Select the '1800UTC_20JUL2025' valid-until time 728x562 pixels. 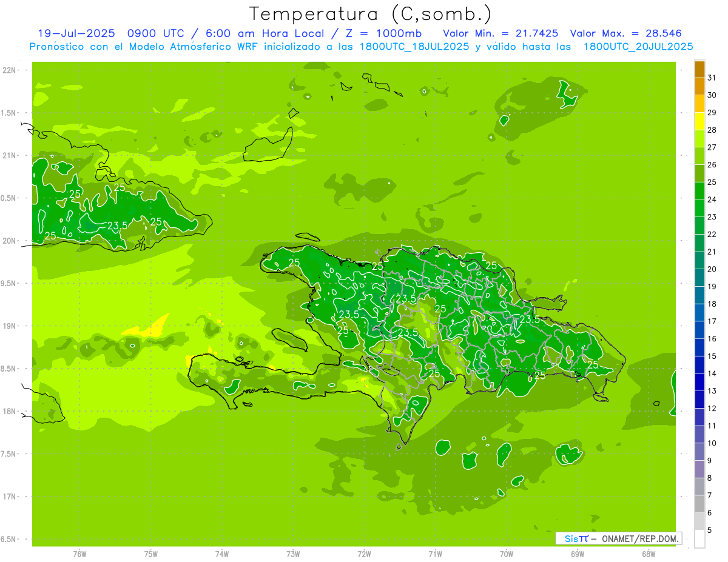pos(638,47)
